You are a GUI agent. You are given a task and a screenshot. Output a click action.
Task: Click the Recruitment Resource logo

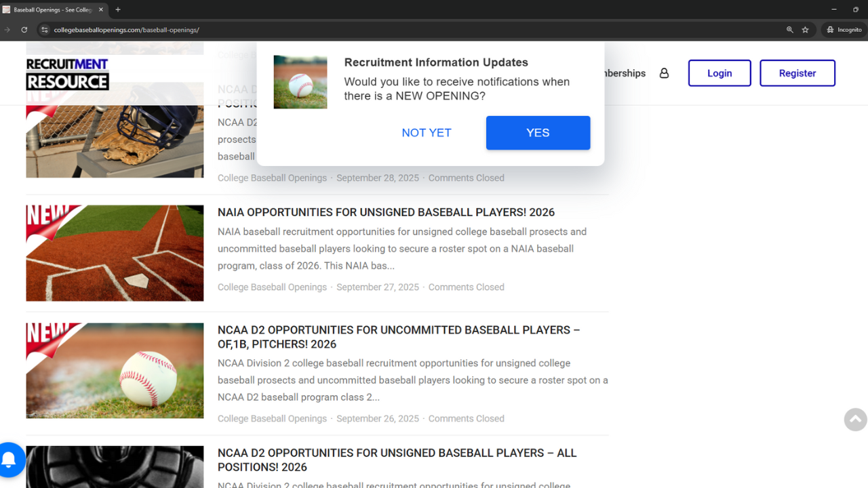(x=67, y=73)
